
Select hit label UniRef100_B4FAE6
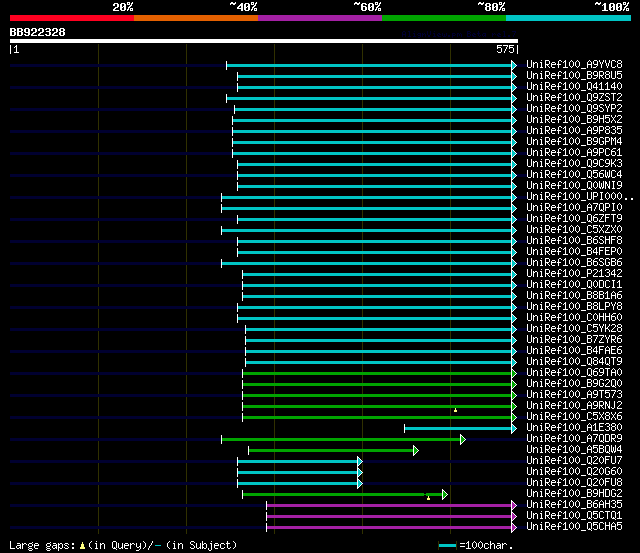click(x=574, y=351)
